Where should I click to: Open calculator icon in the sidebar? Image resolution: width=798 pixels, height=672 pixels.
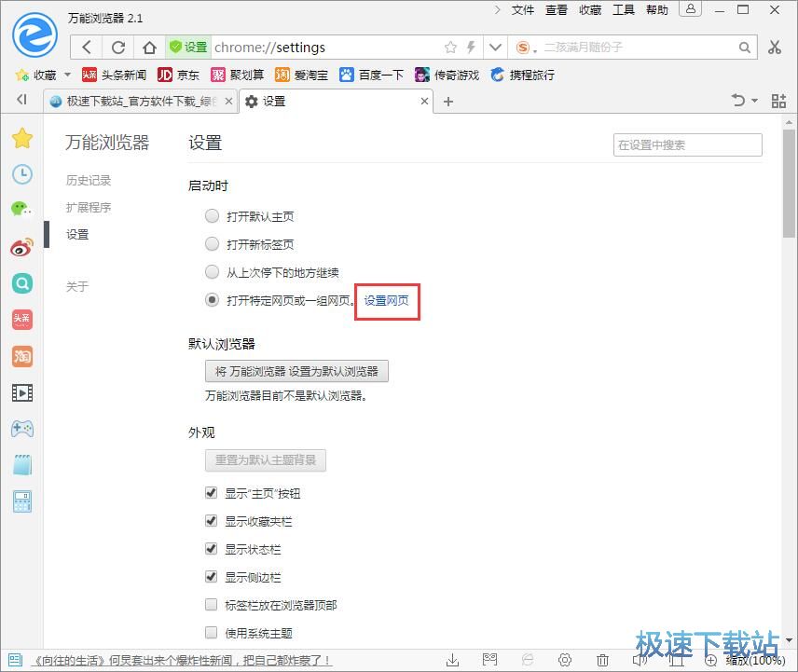(21, 501)
